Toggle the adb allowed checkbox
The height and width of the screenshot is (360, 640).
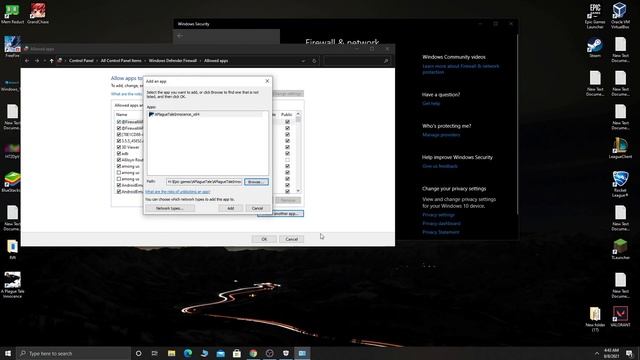tap(119, 153)
